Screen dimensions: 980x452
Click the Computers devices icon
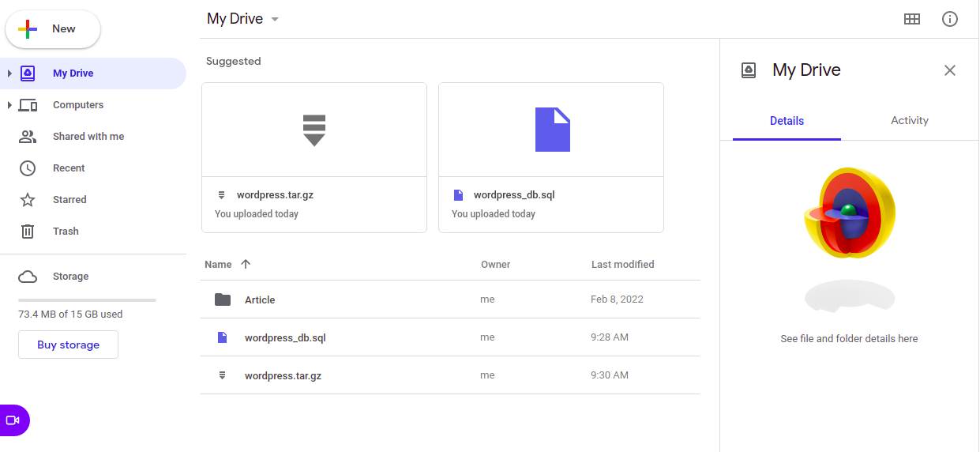click(28, 105)
